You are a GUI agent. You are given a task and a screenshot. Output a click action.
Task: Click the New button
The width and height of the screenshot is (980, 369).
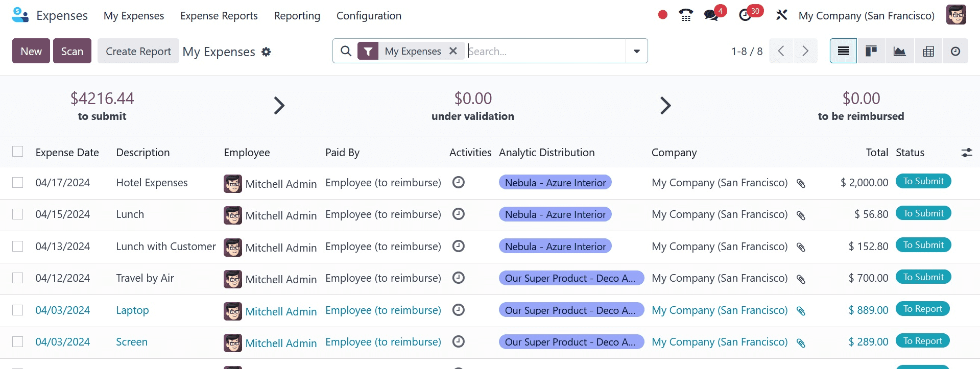pos(31,51)
